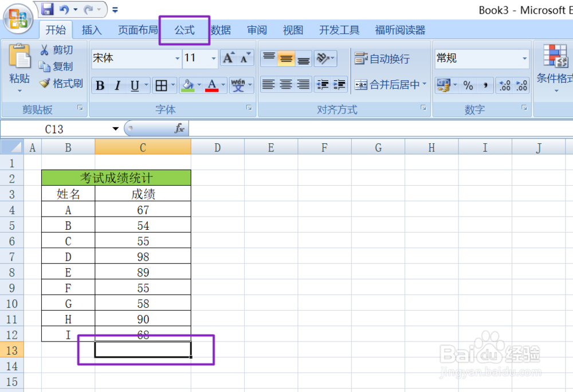The width and height of the screenshot is (573, 392).
Task: Apply the borders icon
Action: coord(161,85)
